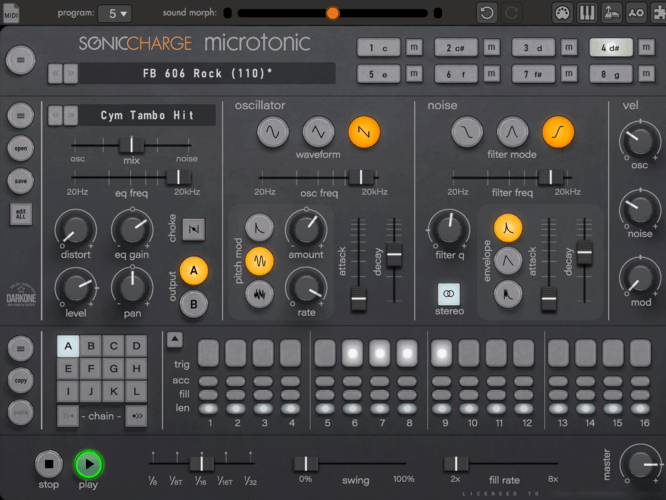The width and height of the screenshot is (666, 500).
Task: Open the main program menu button
Action: [20, 60]
